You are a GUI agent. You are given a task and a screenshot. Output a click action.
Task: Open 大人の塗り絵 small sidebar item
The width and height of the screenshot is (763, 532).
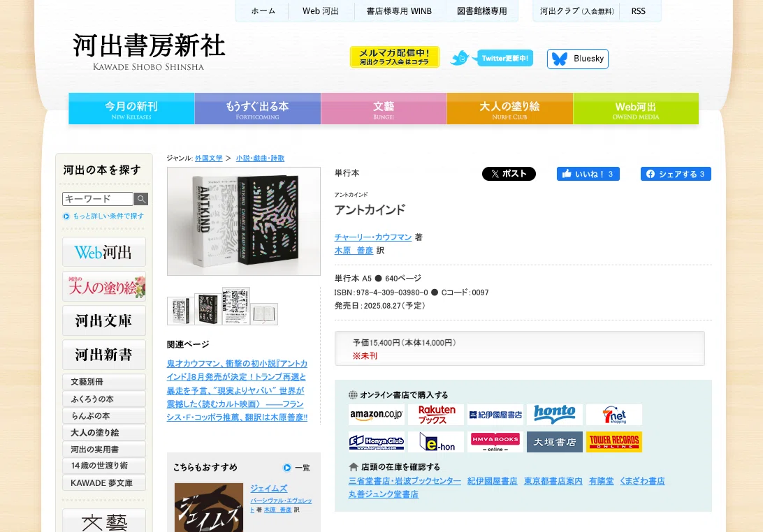(104, 432)
